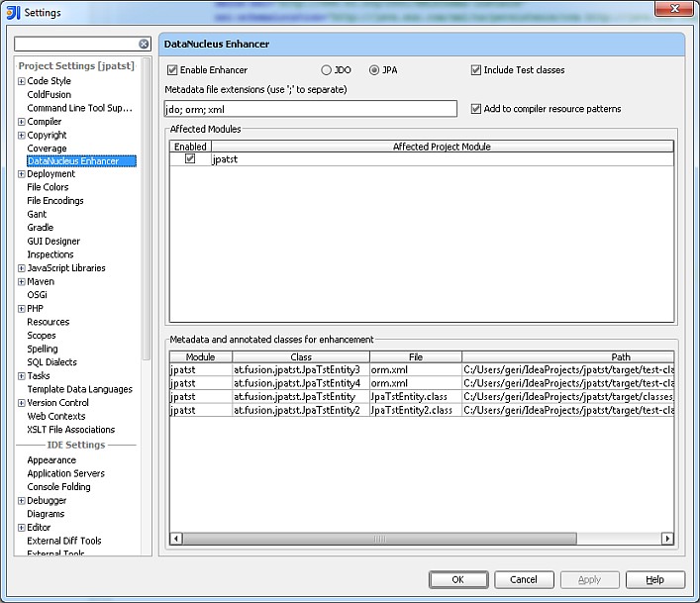Expand the Editor tree node
700x603 pixels.
click(x=21, y=528)
